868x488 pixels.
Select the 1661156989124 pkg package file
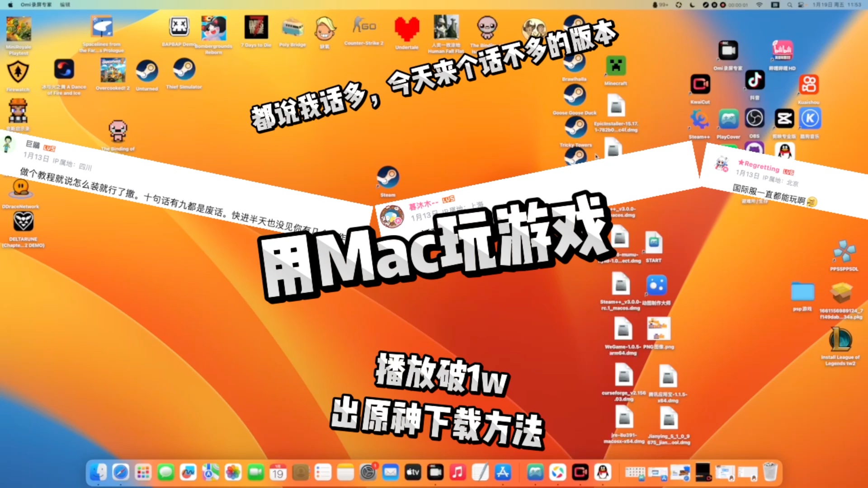click(x=841, y=293)
